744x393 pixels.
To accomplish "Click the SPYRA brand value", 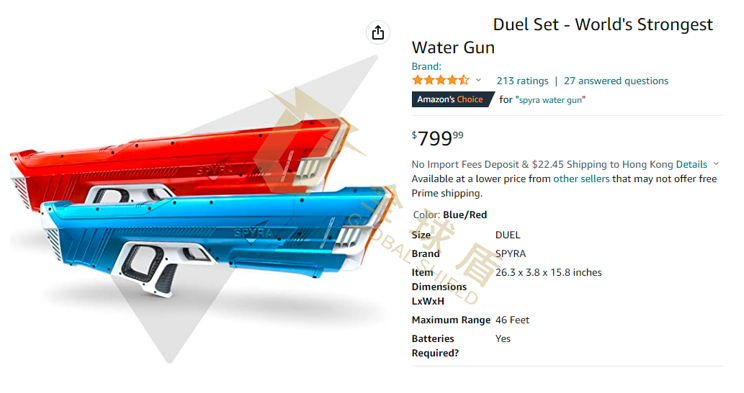I will click(511, 253).
